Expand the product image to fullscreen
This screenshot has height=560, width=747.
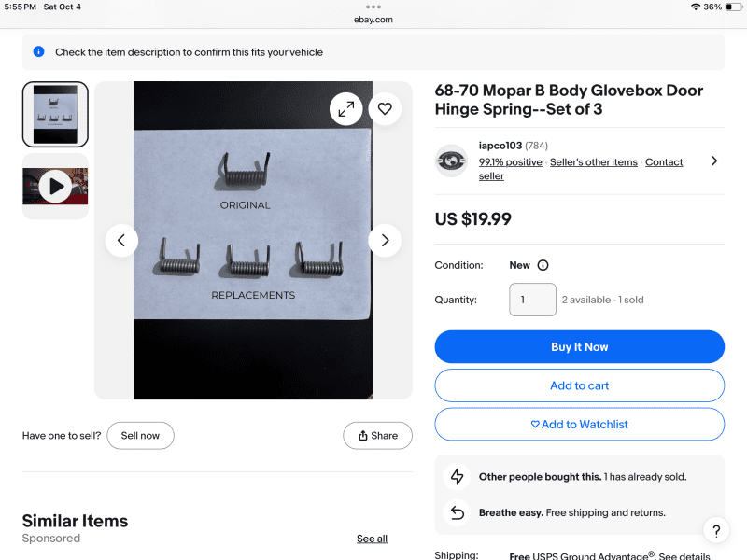(345, 109)
